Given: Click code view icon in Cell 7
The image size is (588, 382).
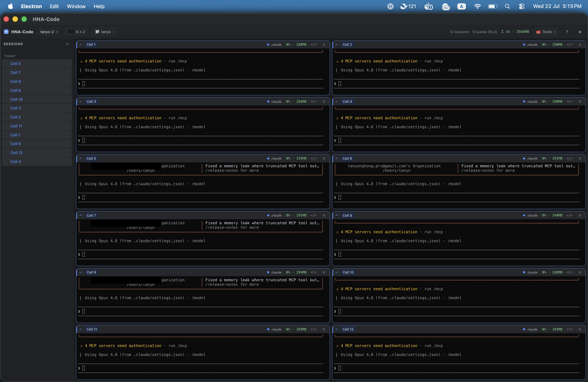Looking at the screenshot, I should [x=314, y=216].
